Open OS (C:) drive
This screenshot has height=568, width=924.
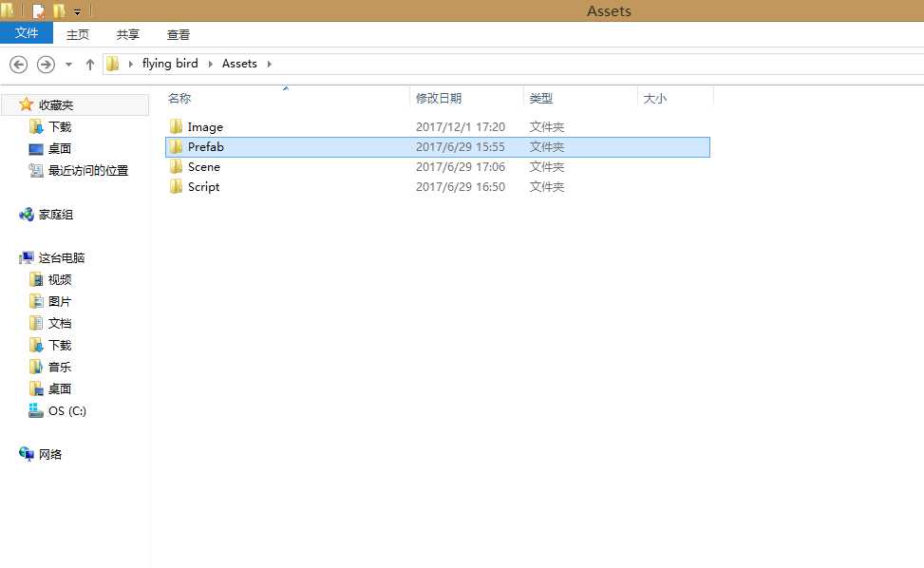(67, 410)
